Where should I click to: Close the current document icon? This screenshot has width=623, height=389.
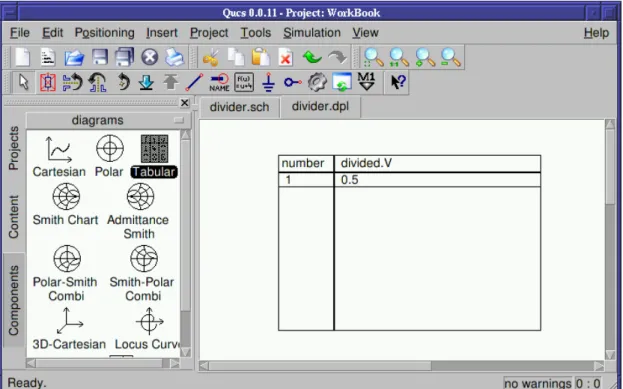[150, 58]
